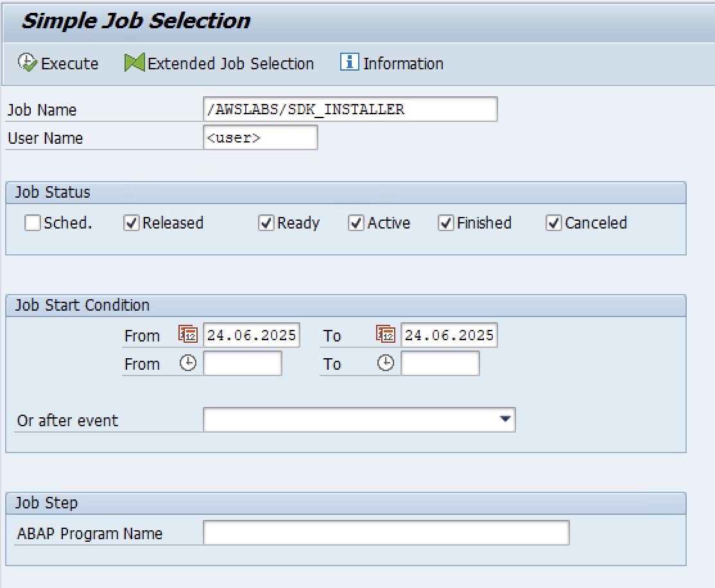Open Extended Job Selection
The width and height of the screenshot is (715, 588).
[x=230, y=64]
